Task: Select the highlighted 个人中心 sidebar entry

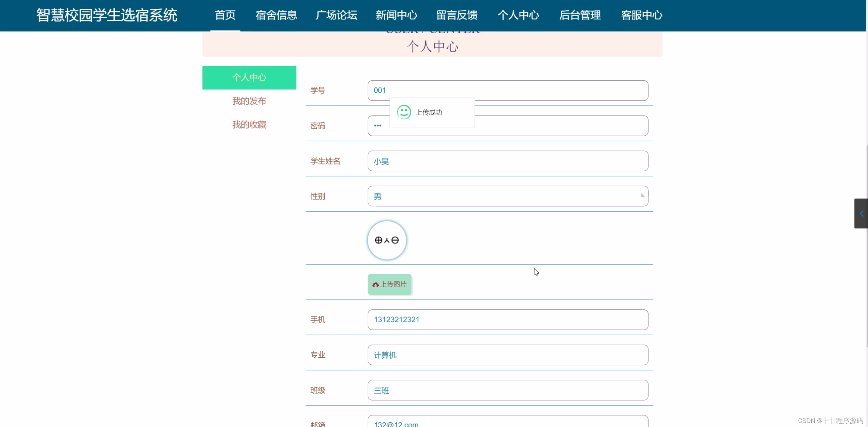Action: pos(249,78)
